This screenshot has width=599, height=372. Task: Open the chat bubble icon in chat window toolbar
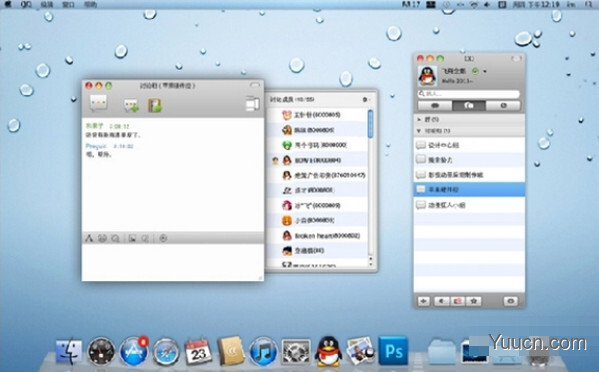pyautogui.click(x=98, y=103)
